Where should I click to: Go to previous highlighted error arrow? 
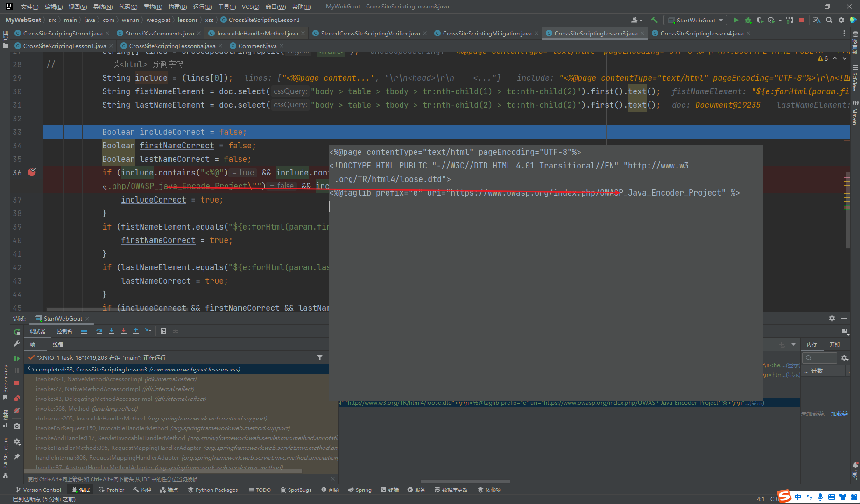tap(835, 58)
